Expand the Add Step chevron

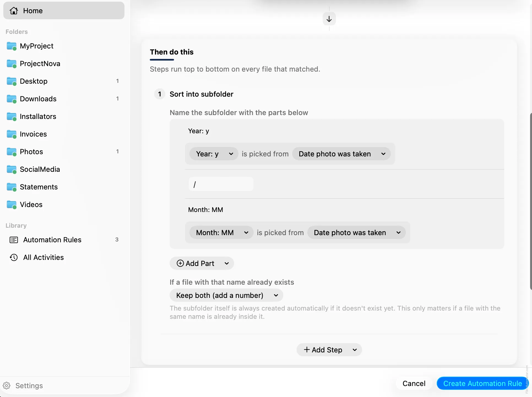355,350
